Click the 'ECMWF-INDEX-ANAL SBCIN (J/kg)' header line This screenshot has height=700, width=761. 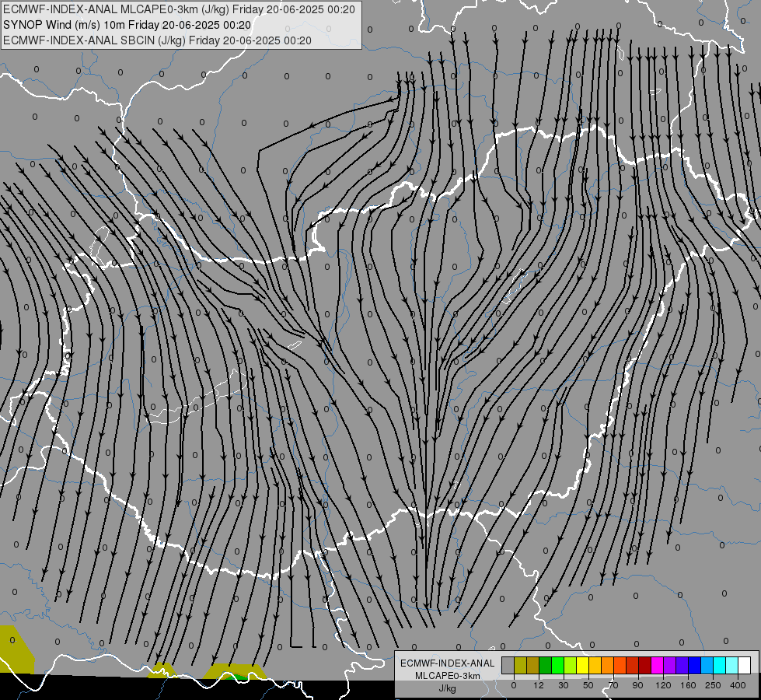(157, 40)
